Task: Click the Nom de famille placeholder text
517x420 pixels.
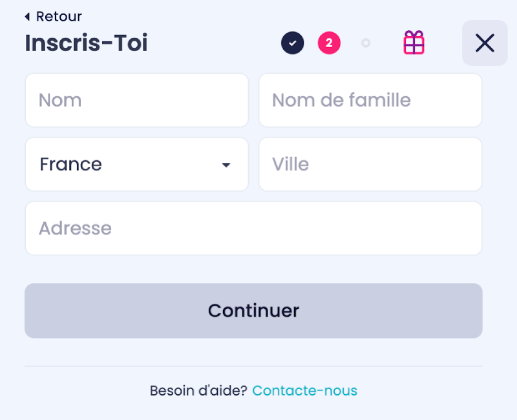Action: (341, 100)
